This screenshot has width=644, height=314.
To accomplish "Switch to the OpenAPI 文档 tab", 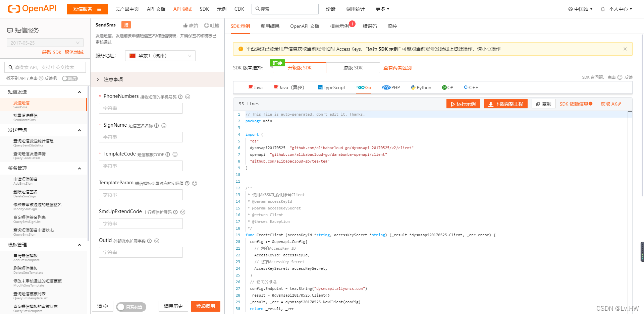I will point(305,26).
